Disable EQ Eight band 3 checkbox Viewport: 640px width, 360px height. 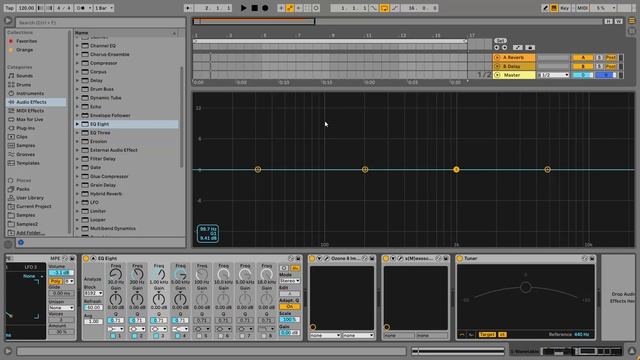pos(156,336)
